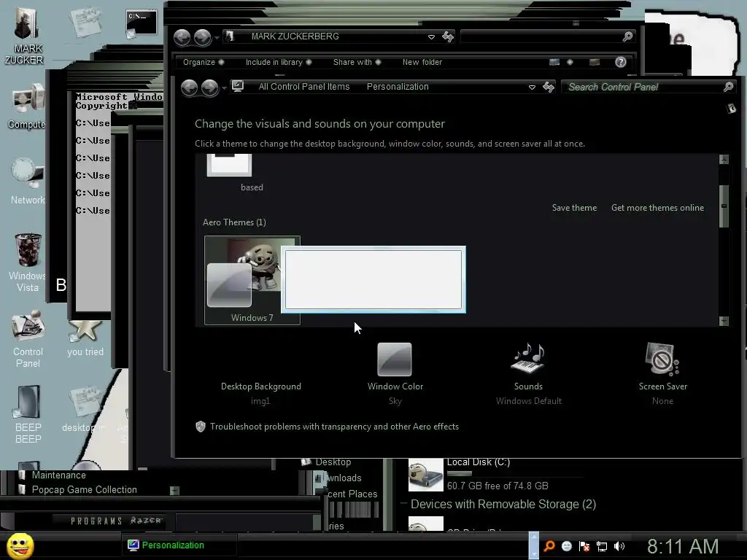The image size is (747, 560).
Task: Open recent pages dropdown beside Personalization forward button
Action: (225, 88)
